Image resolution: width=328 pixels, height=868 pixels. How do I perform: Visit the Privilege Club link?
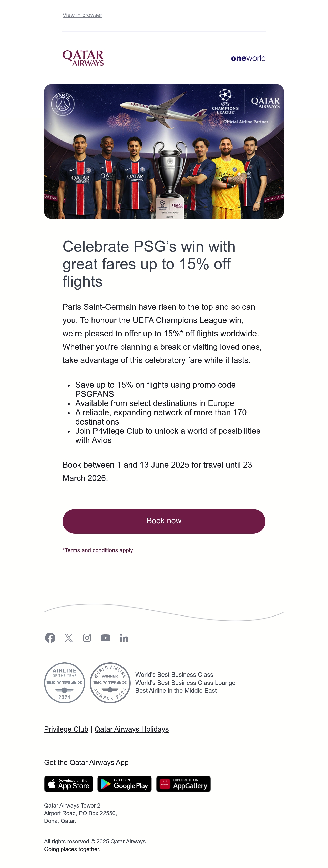66,729
